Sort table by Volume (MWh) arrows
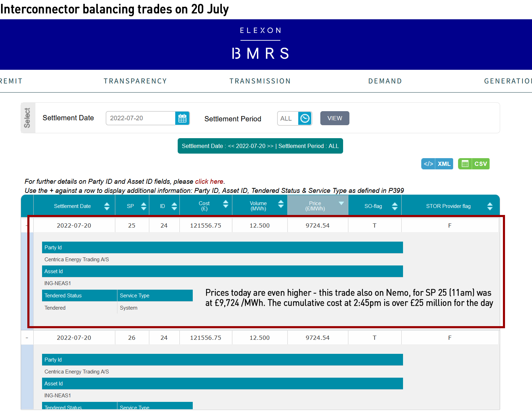Viewport: 532px width, 418px height. tap(281, 204)
